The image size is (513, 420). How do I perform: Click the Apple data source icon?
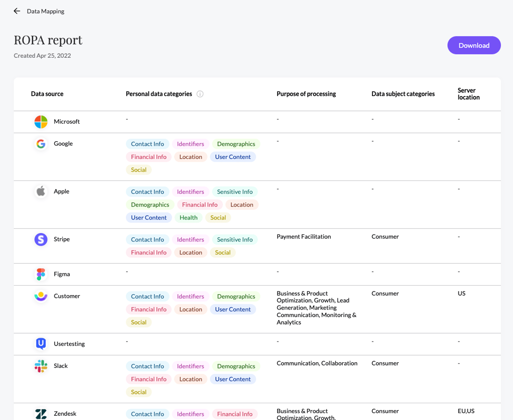41,191
